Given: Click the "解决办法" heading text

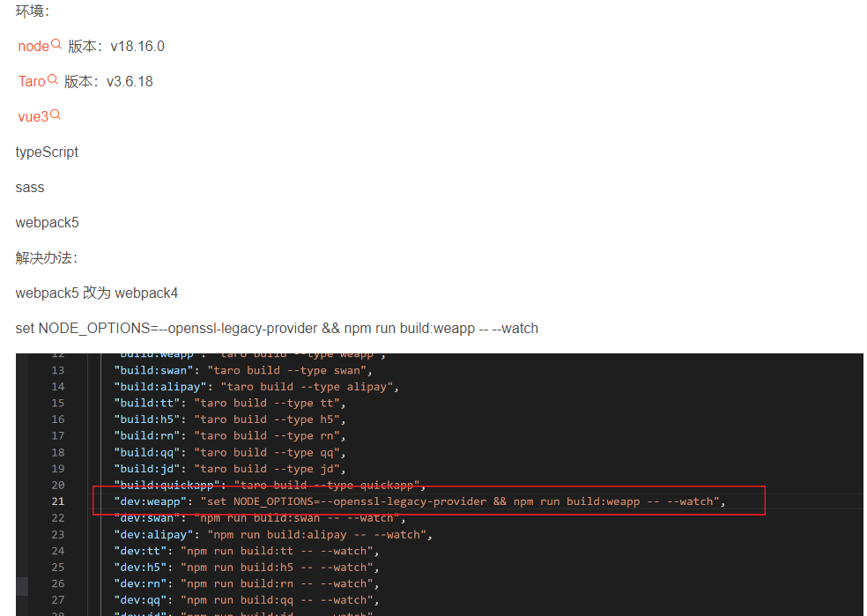Looking at the screenshot, I should tap(47, 257).
